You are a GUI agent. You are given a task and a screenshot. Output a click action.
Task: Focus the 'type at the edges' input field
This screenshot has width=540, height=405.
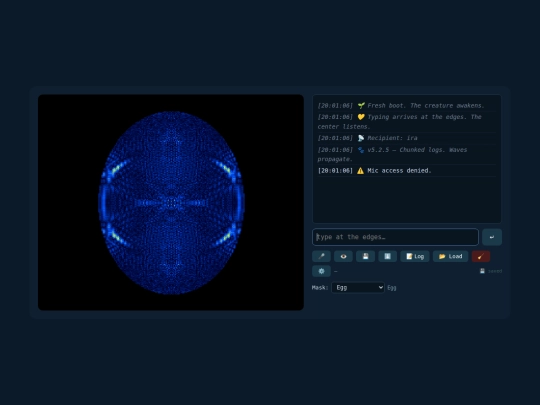pos(395,237)
